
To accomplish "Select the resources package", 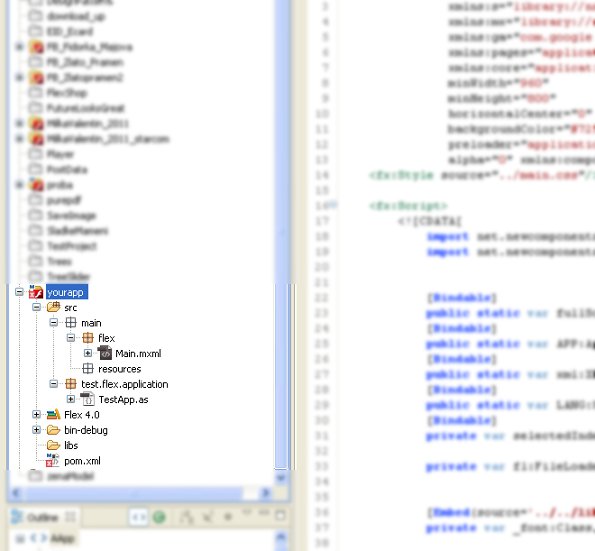I will [120, 369].
